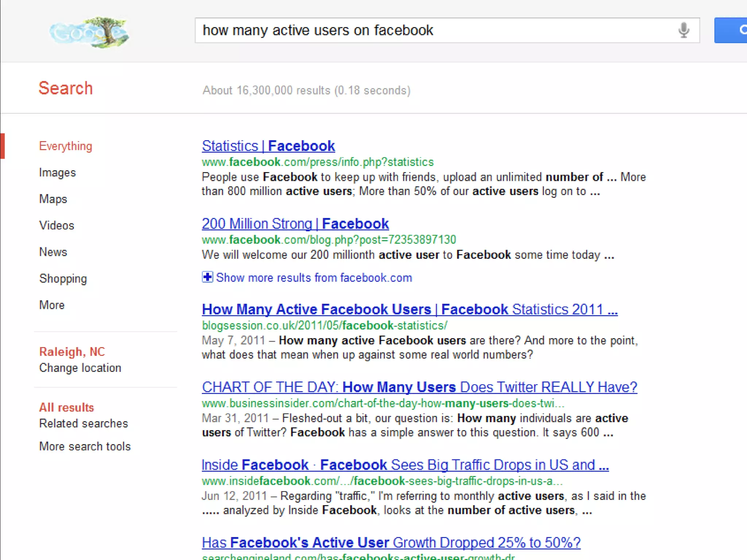
Task: Expand more results from facebook.com plus icon
Action: (x=207, y=277)
